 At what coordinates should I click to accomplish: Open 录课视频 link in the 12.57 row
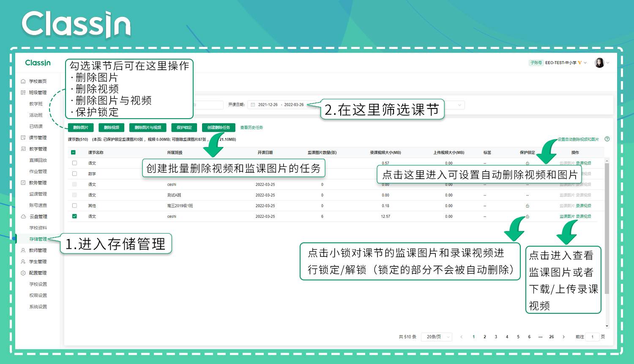[583, 216]
